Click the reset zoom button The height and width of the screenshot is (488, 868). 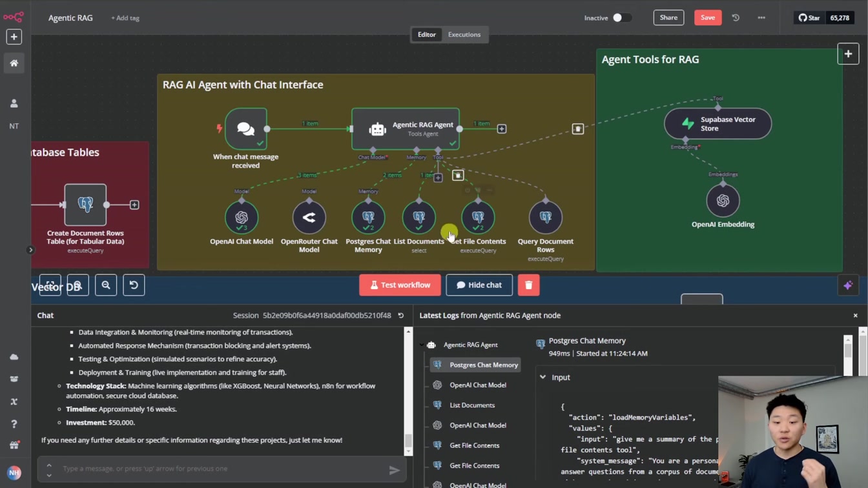point(134,285)
